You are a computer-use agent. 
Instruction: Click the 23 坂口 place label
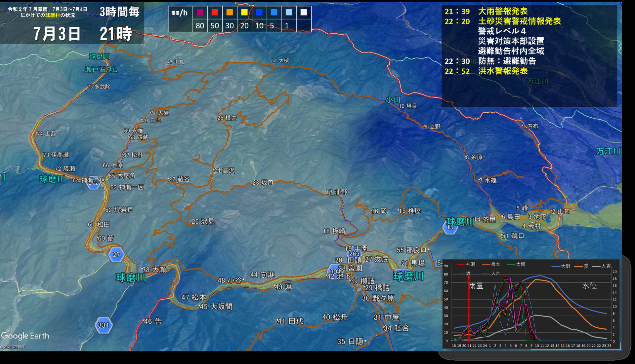263,183
